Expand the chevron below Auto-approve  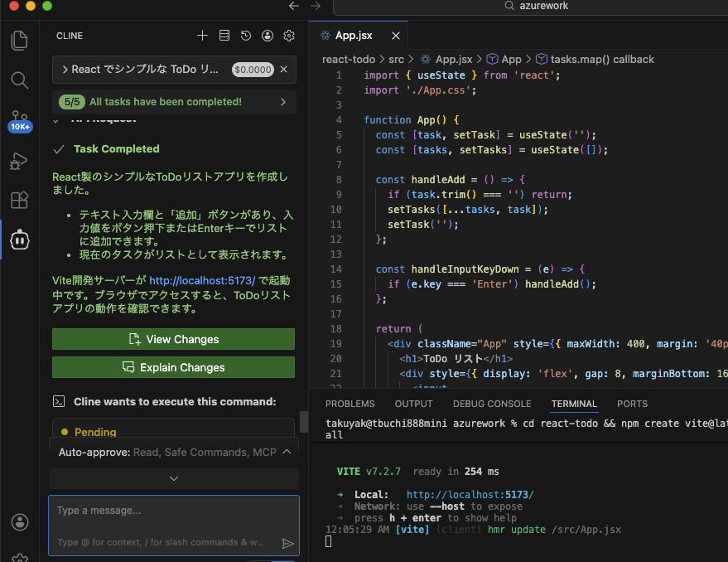pyautogui.click(x=173, y=478)
